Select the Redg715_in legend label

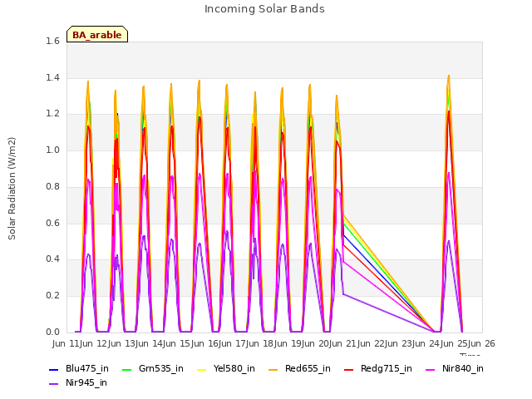point(387,369)
